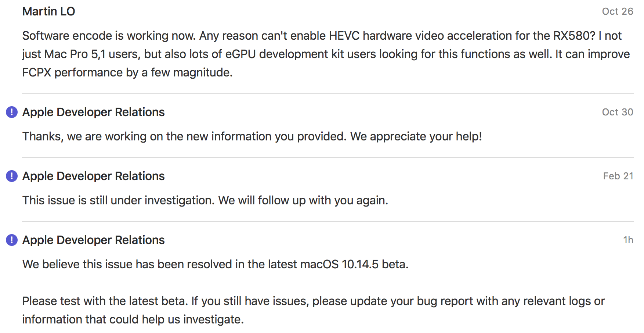Select the 'Thanks, we are working' reply text
Viewport: 644px width, 333px height.
[252, 136]
